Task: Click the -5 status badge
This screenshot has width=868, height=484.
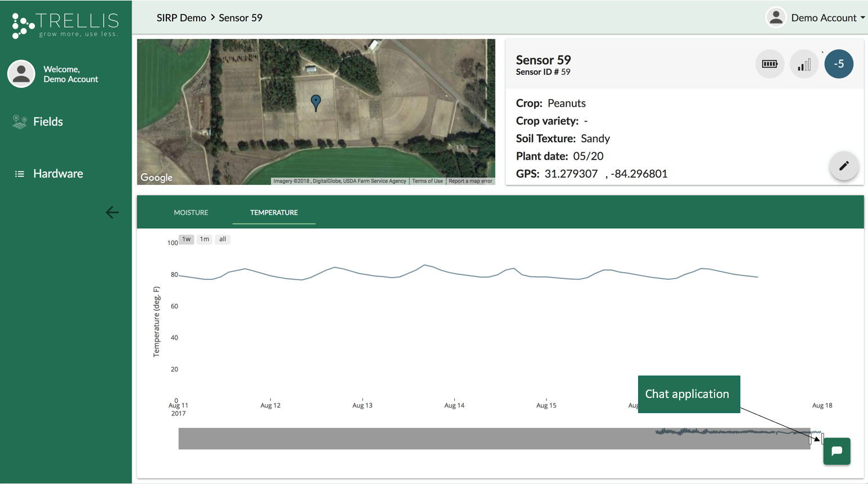Action: (839, 64)
